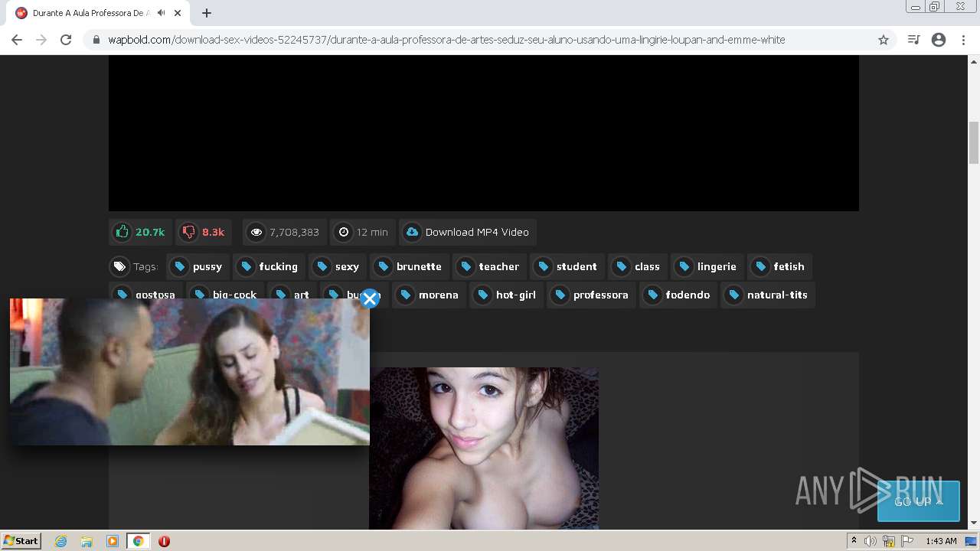The height and width of the screenshot is (551, 980).
Task: Open the Chrome profile icon
Action: point(939,40)
